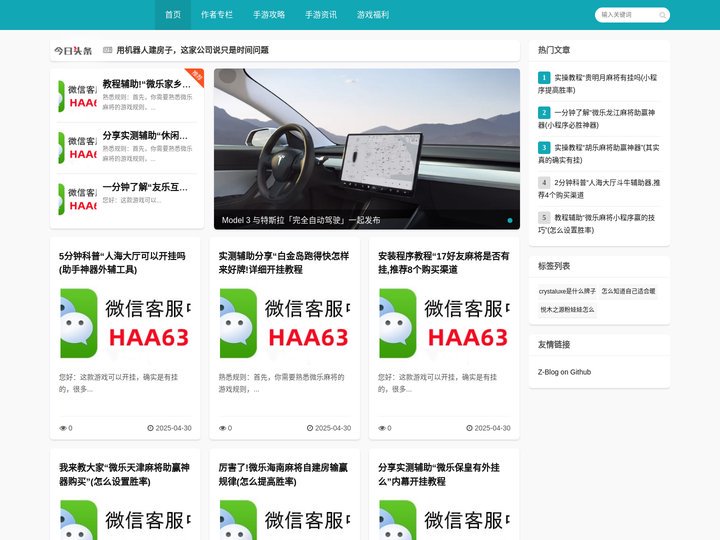Go to 手游攻略 section
The width and height of the screenshot is (720, 540).
coord(269,15)
